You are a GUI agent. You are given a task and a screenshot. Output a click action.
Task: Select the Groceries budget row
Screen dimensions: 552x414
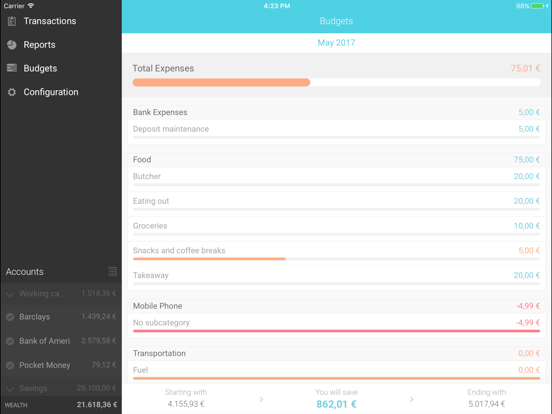pyautogui.click(x=336, y=228)
